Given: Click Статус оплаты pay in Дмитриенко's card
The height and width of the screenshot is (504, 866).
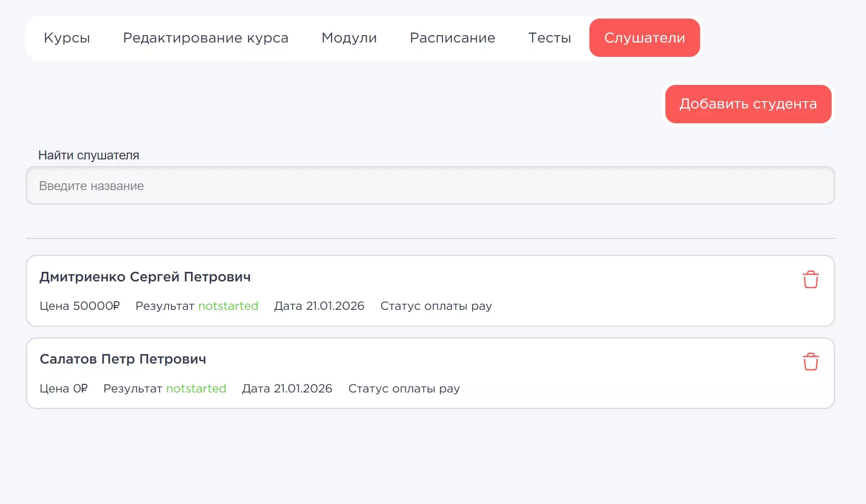Looking at the screenshot, I should pyautogui.click(x=436, y=306).
